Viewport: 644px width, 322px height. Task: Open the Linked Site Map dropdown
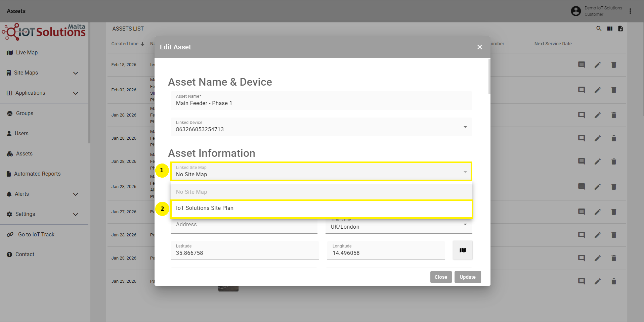click(321, 172)
